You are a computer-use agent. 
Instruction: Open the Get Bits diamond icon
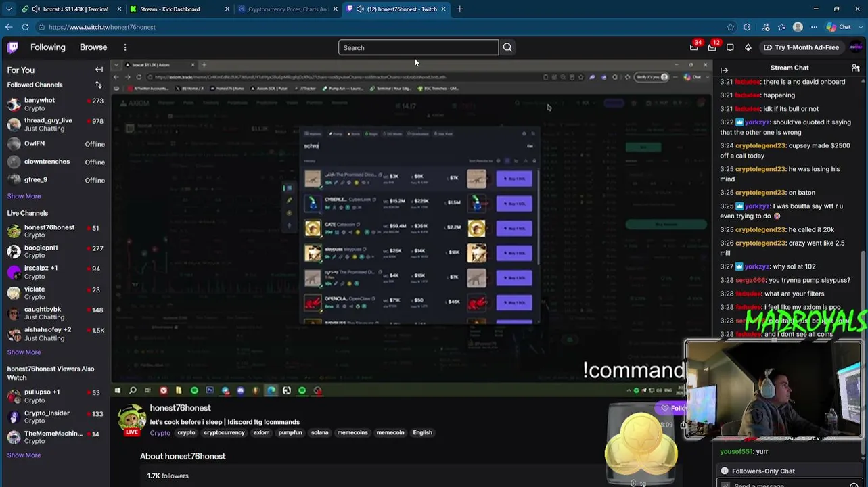pyautogui.click(x=748, y=47)
